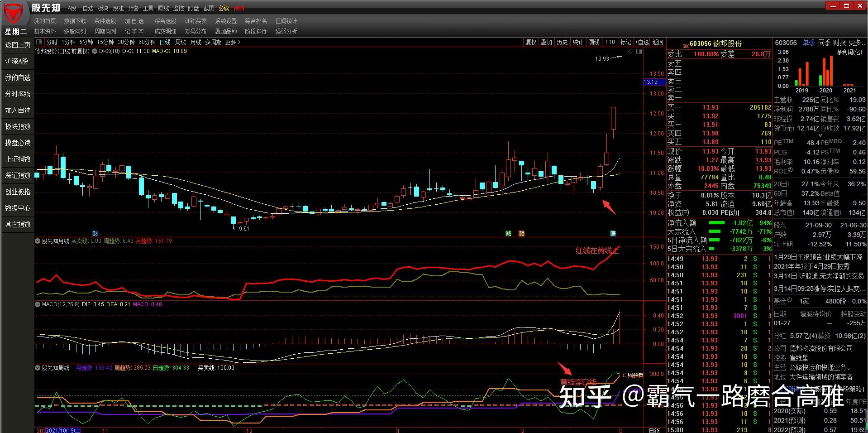Screen dimensions: 868x433
Task: Open 分时/K线 in left sidebar
Action: click(18, 94)
